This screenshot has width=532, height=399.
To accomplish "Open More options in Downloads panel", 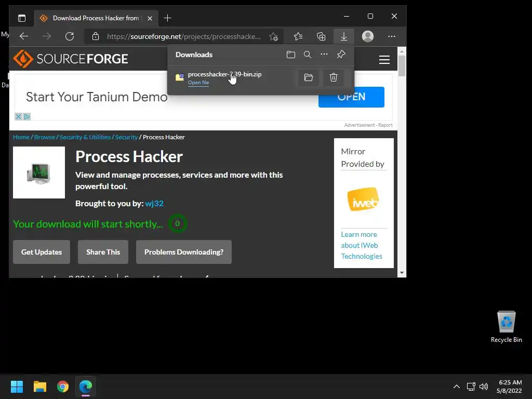I will [x=324, y=54].
